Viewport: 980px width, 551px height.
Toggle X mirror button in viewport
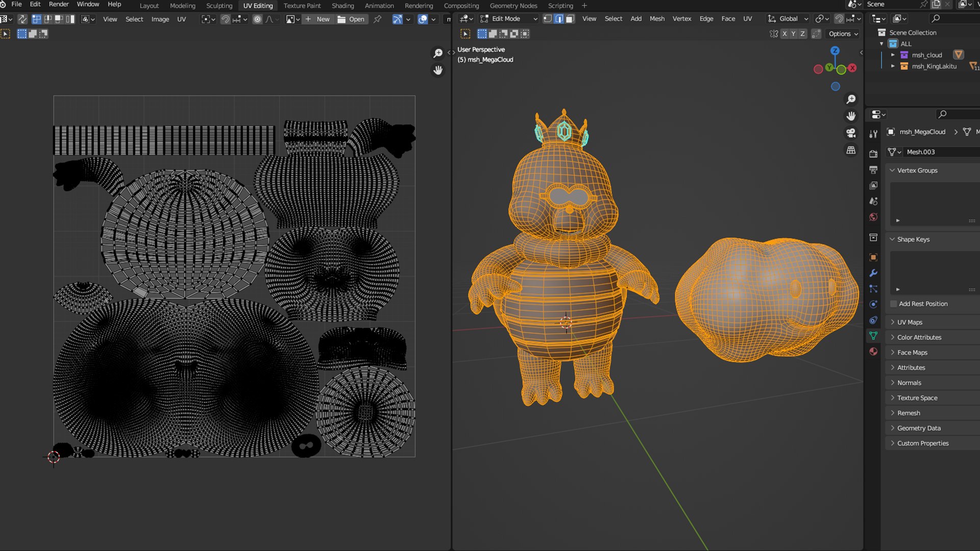tap(785, 34)
